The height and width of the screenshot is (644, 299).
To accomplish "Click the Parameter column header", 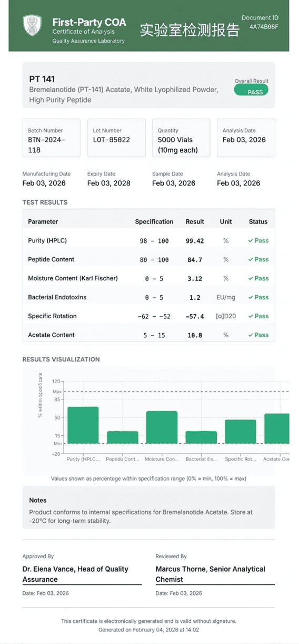I will coord(43,222).
